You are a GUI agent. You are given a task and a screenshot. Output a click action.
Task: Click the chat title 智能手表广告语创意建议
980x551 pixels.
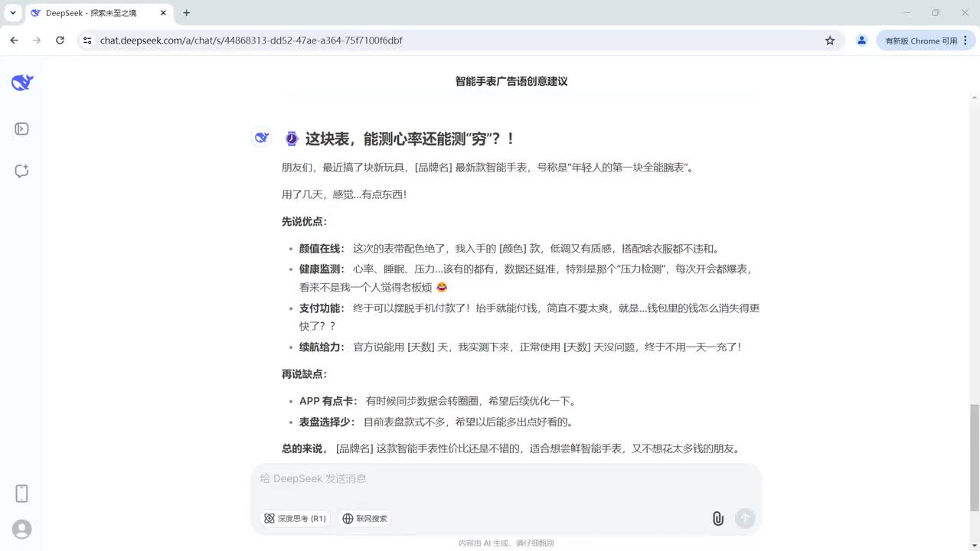point(511,81)
